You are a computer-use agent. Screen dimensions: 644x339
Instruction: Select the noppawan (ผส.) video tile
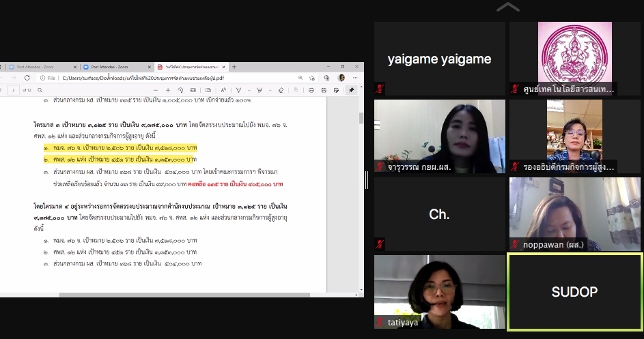click(x=574, y=214)
